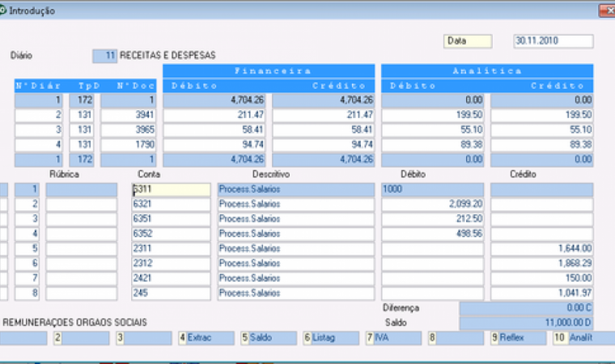The width and height of the screenshot is (615, 364).
Task: Click the Data field showing 30.11.2010
Action: click(553, 41)
